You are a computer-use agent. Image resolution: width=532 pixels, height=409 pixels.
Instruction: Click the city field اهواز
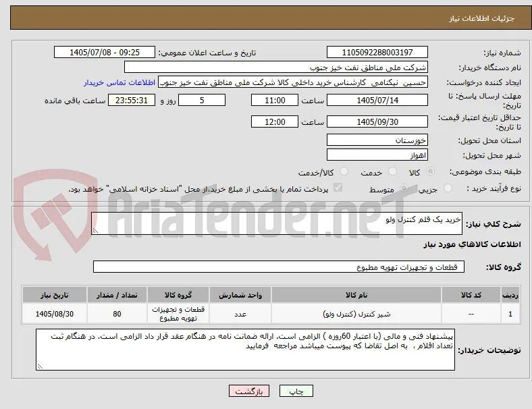[x=377, y=155]
